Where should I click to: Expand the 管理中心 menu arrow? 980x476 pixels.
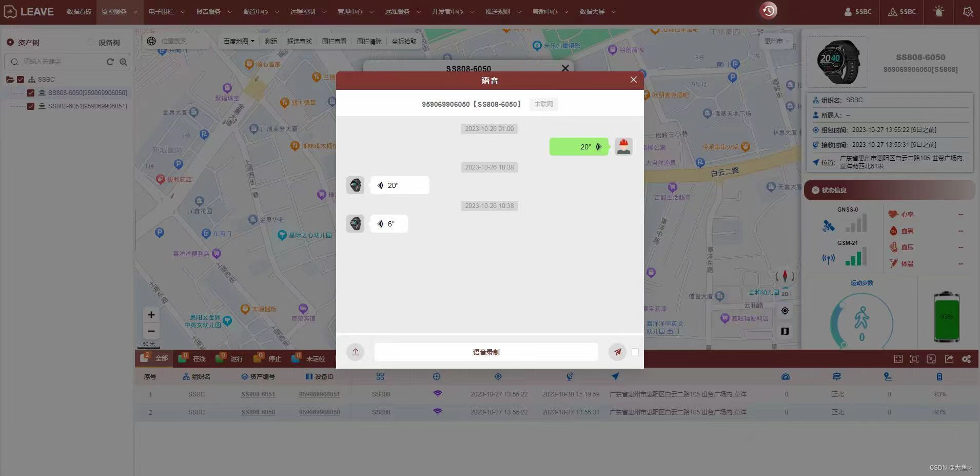point(371,12)
